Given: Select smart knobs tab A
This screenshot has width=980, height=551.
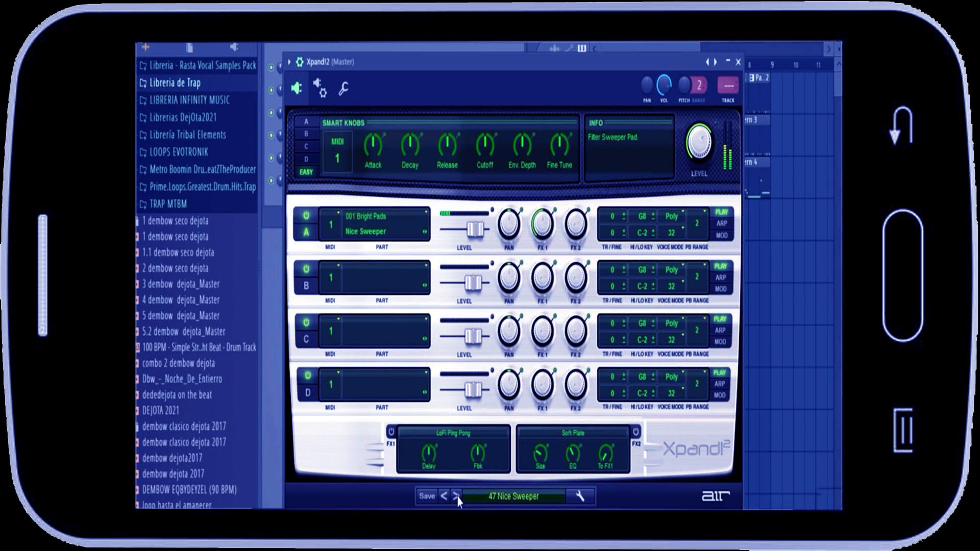Looking at the screenshot, I should click(x=306, y=121).
